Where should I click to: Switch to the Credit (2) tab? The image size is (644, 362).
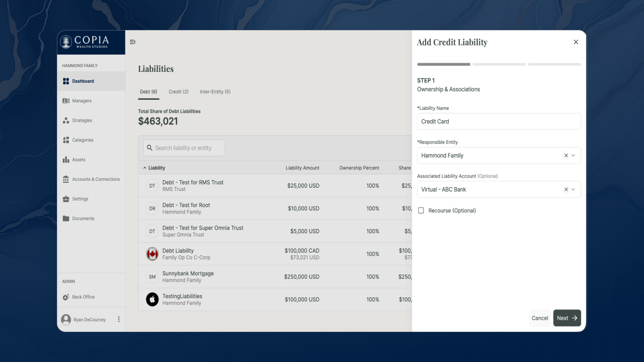(x=179, y=92)
